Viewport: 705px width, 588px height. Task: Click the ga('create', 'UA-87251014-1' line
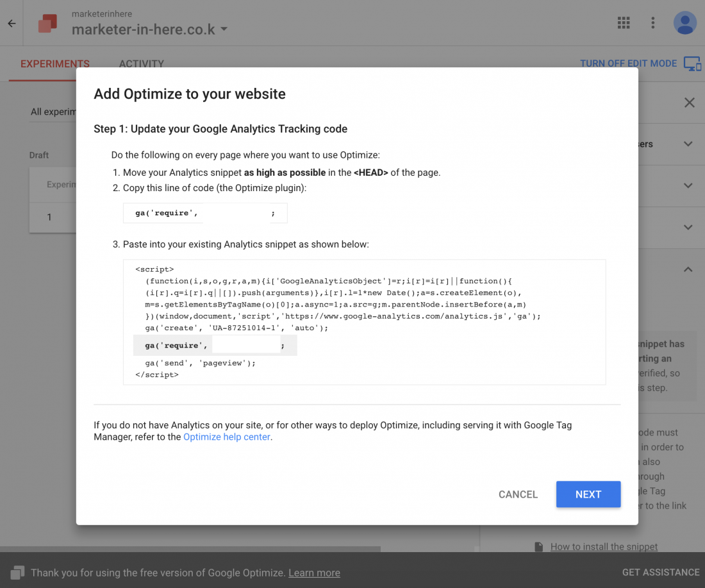point(236,328)
